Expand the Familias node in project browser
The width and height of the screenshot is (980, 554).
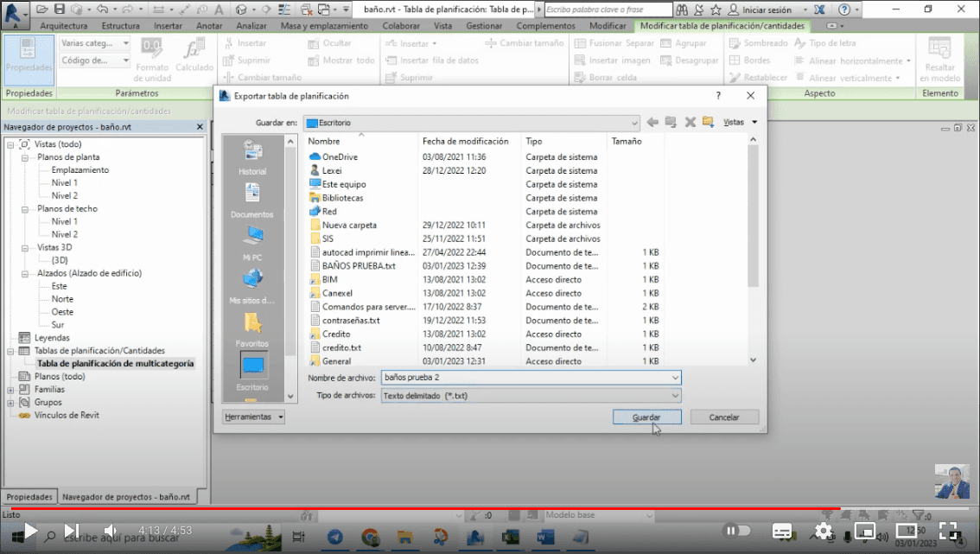[11, 390]
